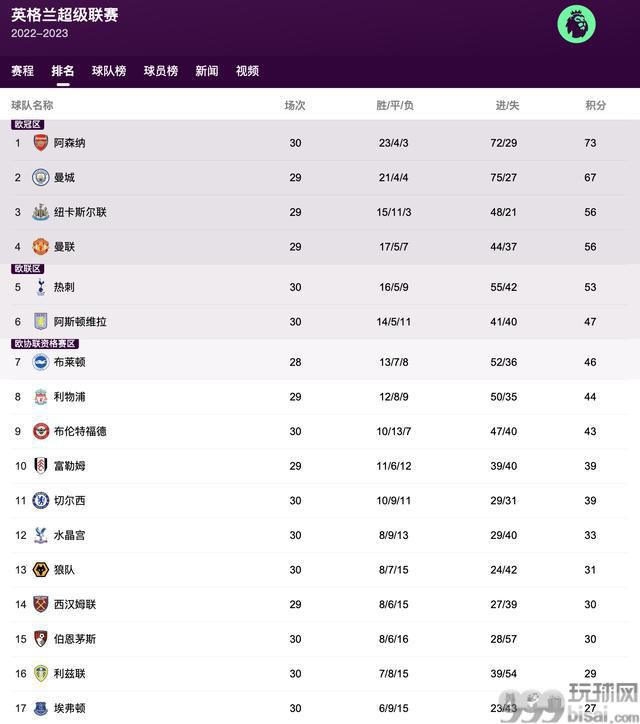
Task: Go to the 新闻 tab
Action: [207, 71]
